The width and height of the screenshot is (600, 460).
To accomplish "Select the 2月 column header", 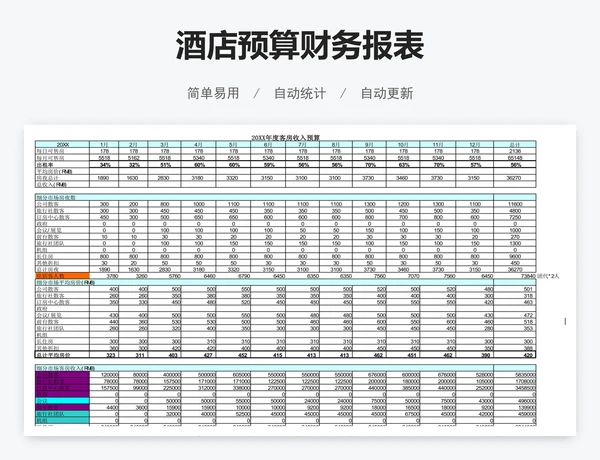I will (133, 145).
